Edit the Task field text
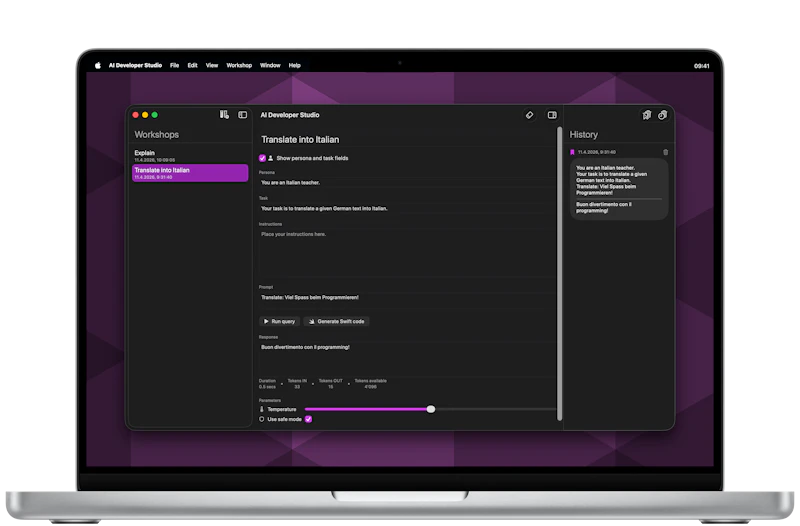This screenshot has width=800, height=526. [x=406, y=209]
